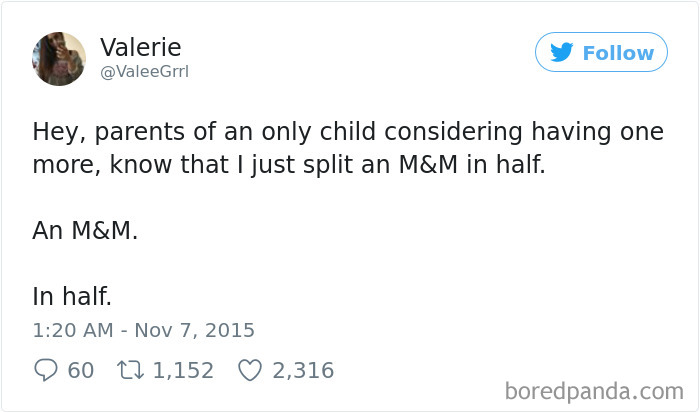Click the reply count of 60
The image size is (700, 413).
click(81, 370)
